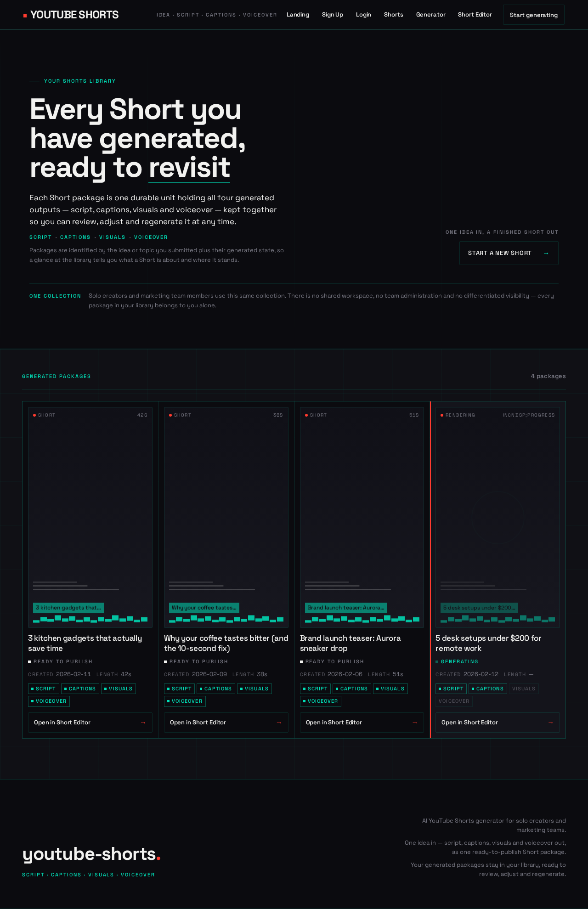The image size is (588, 909).
Task: Open the Login nav link
Action: [x=363, y=15]
